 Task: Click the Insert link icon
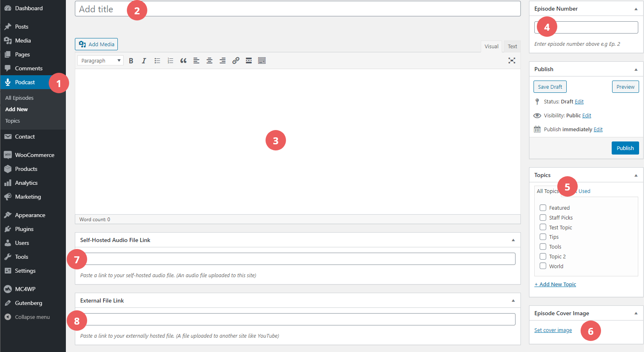point(236,61)
